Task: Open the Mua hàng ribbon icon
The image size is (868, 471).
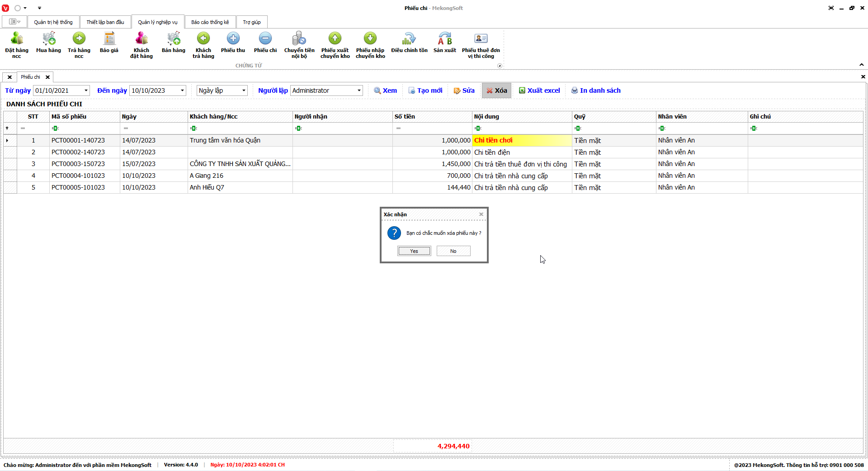Action: pyautogui.click(x=48, y=42)
